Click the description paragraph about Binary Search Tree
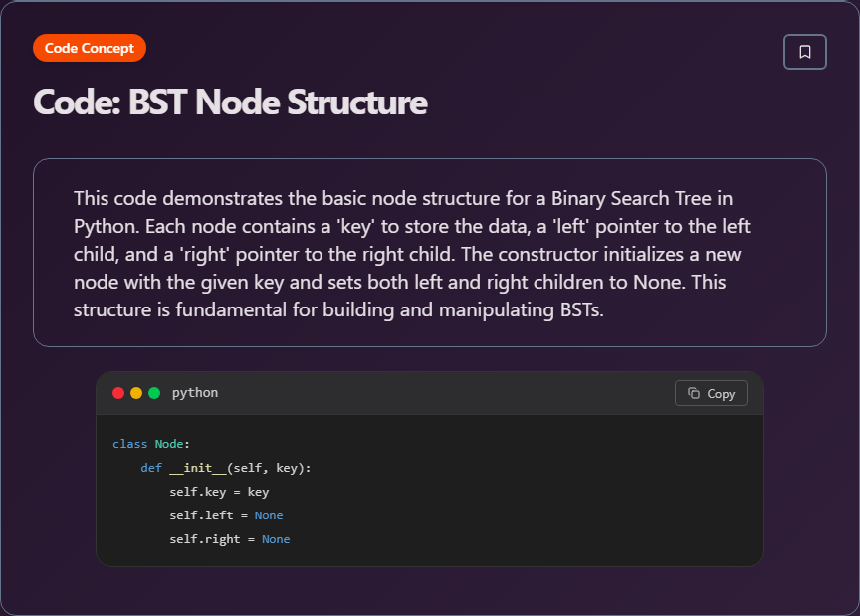Screen dimensions: 860x616 (412, 254)
